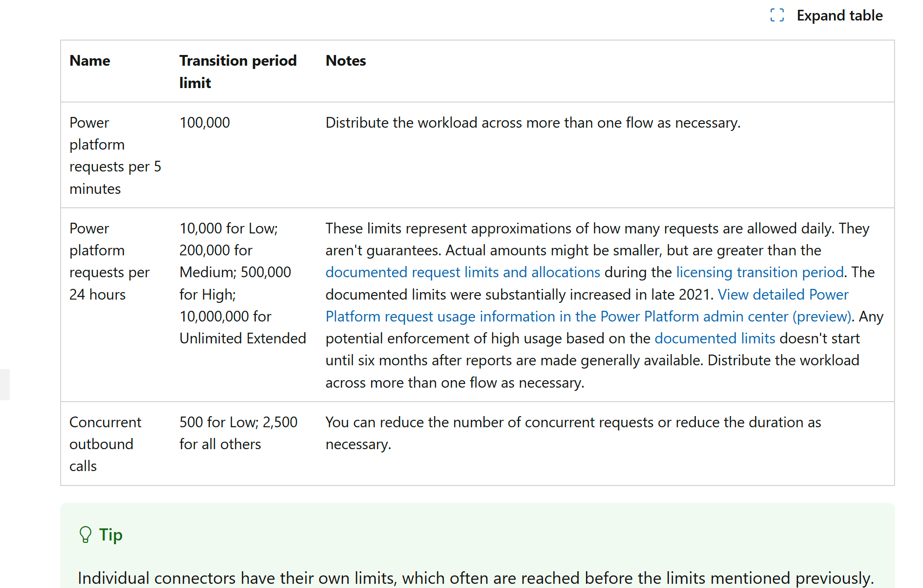Click the Tip lightbulb icon
Viewport: 923px width, 588px height.
[x=85, y=534]
